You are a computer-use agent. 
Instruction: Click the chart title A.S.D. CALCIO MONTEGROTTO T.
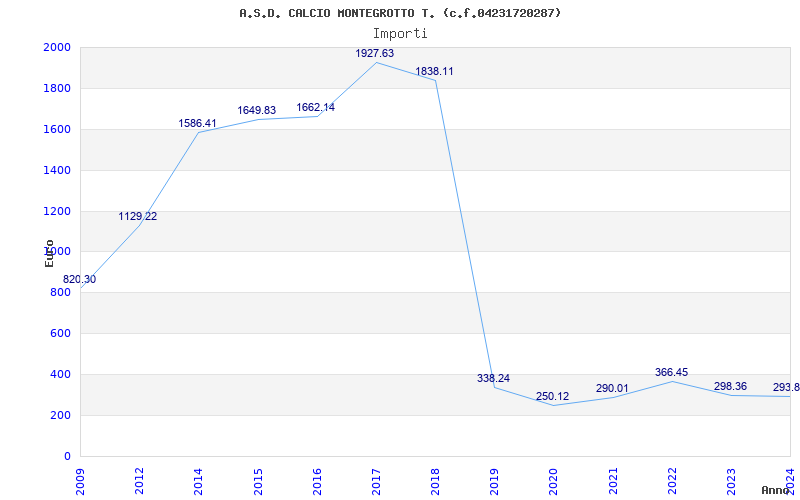(x=400, y=13)
